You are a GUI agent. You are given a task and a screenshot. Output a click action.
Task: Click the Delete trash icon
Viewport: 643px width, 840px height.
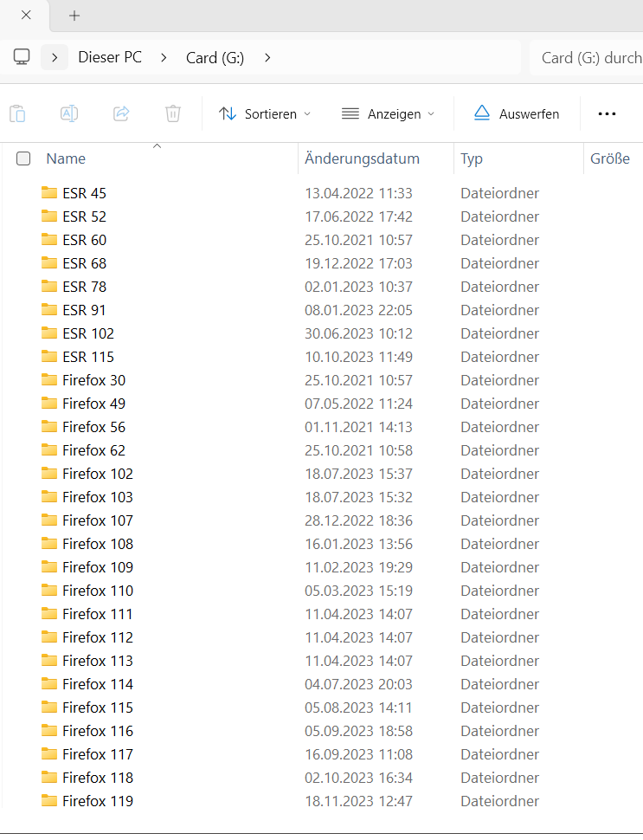pos(173,113)
